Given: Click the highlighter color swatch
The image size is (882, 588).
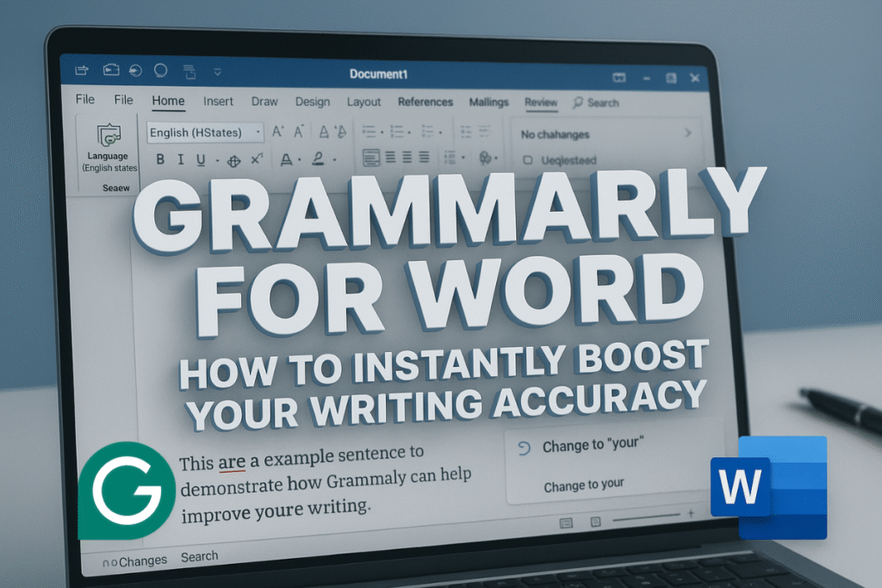Looking at the screenshot, I should 319,159.
